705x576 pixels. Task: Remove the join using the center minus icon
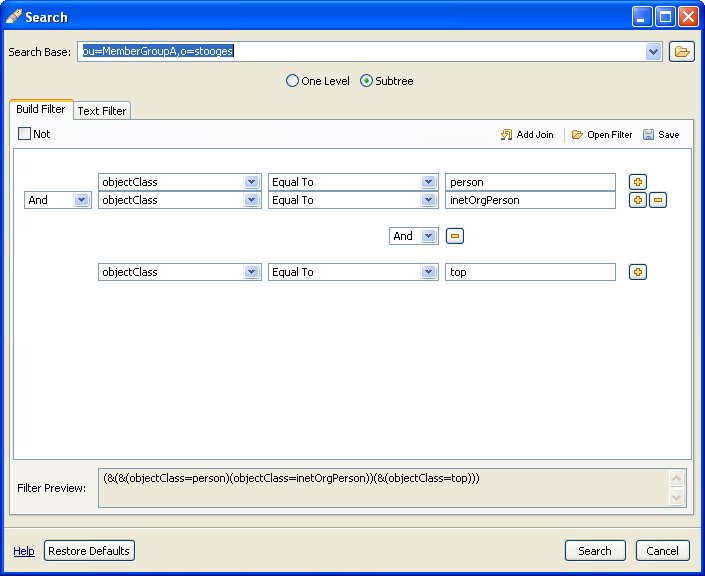454,236
